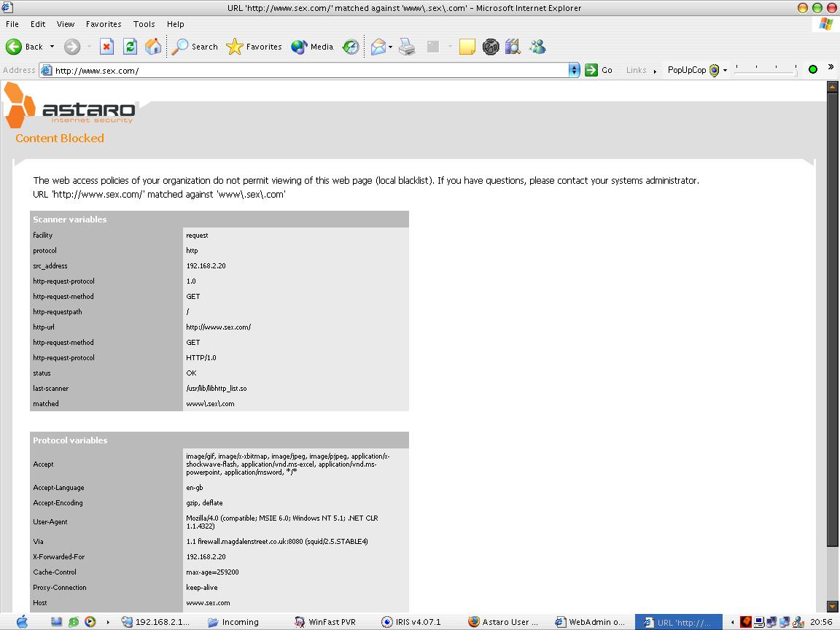Screen dimensions: 840x630
Task: Open the Edit menu
Action: point(37,24)
